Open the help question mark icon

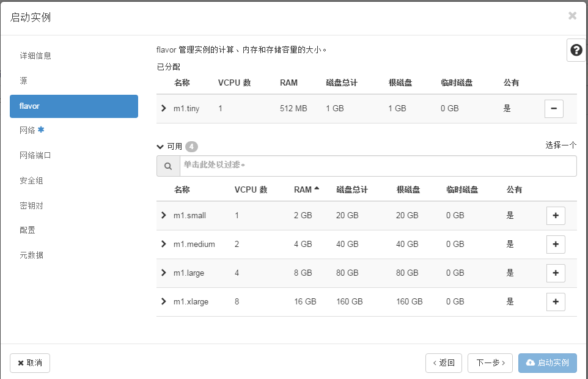tap(576, 50)
